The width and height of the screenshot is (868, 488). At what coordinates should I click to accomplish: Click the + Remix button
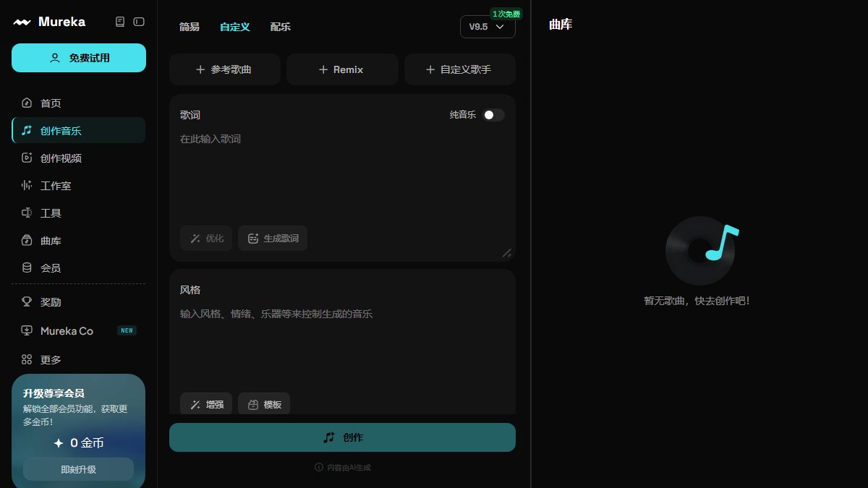[342, 69]
